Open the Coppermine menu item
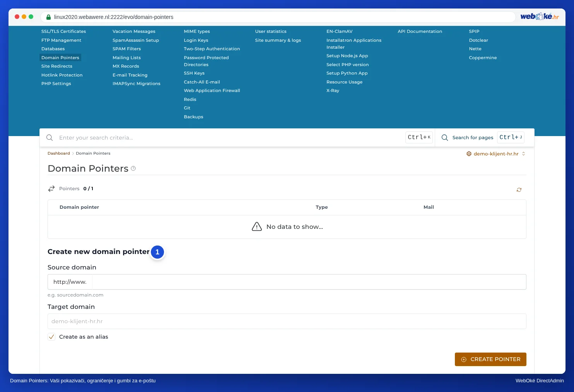Image resolution: width=574 pixels, height=392 pixels. tap(483, 58)
